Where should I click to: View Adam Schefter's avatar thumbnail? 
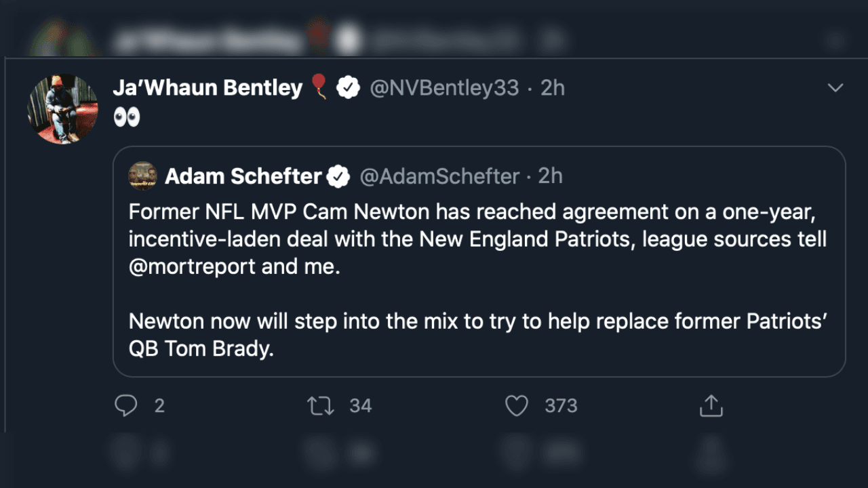click(x=143, y=176)
